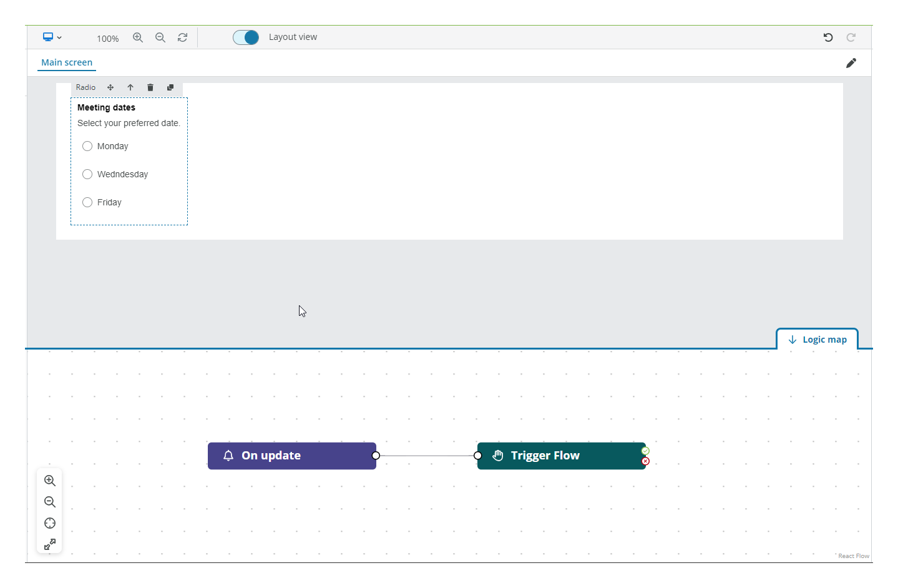Reset canvas zoom with the refresh icon
898x588 pixels.
tap(182, 37)
